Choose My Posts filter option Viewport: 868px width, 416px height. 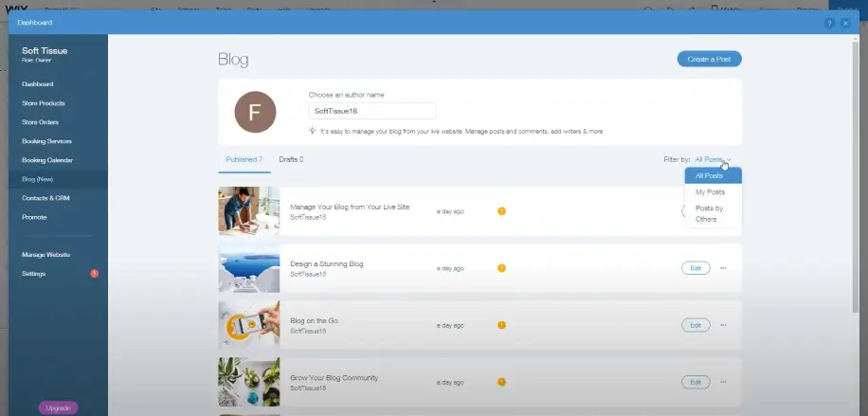pyautogui.click(x=713, y=192)
